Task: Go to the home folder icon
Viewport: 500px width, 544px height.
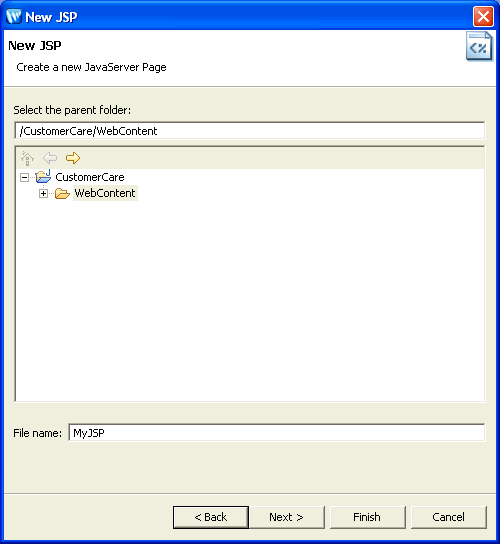Action: pos(27,158)
